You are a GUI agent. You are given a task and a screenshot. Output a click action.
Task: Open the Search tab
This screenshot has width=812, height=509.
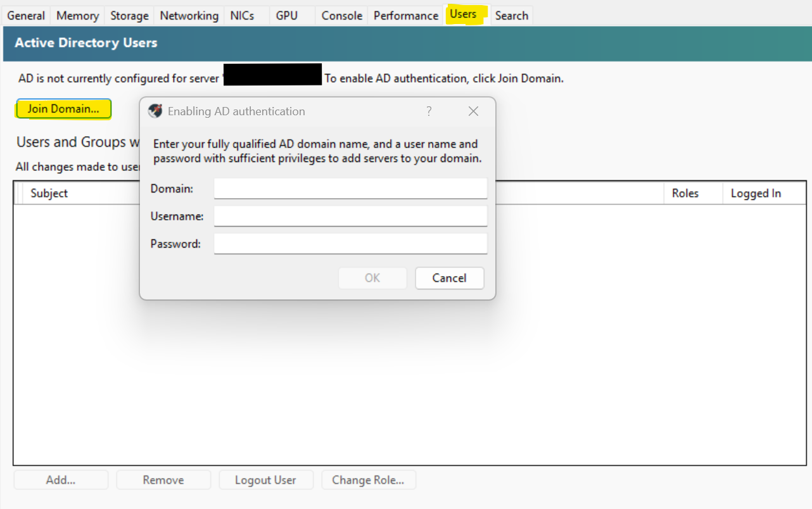tap(512, 16)
